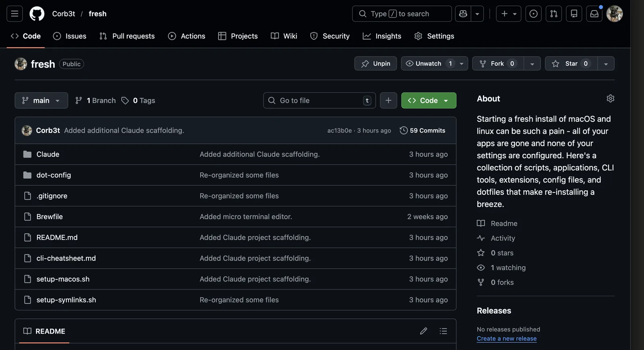This screenshot has height=350, width=644.
Task: Open the Projects tab
Action: coord(238,36)
